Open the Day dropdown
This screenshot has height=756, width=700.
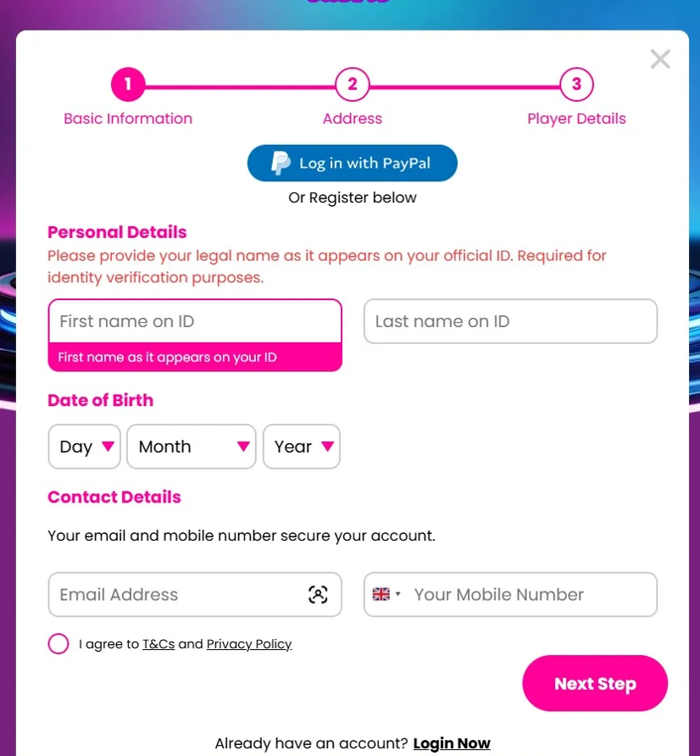tap(83, 447)
